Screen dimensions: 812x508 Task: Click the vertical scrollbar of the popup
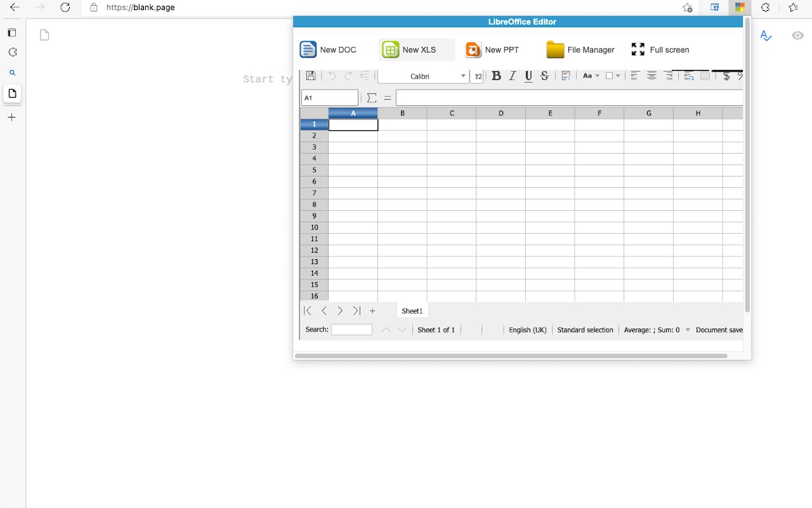click(x=747, y=165)
